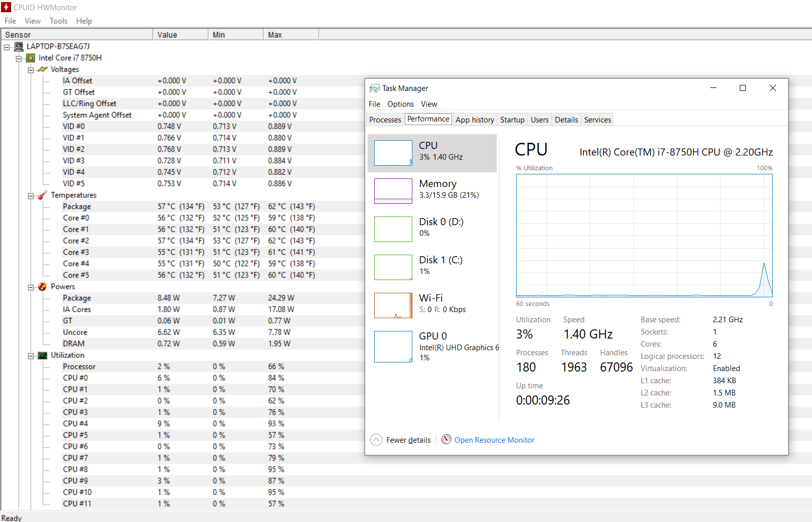
Task: Click the LAPTOP-B7SEAG7J computer icon
Action: pyautogui.click(x=19, y=47)
